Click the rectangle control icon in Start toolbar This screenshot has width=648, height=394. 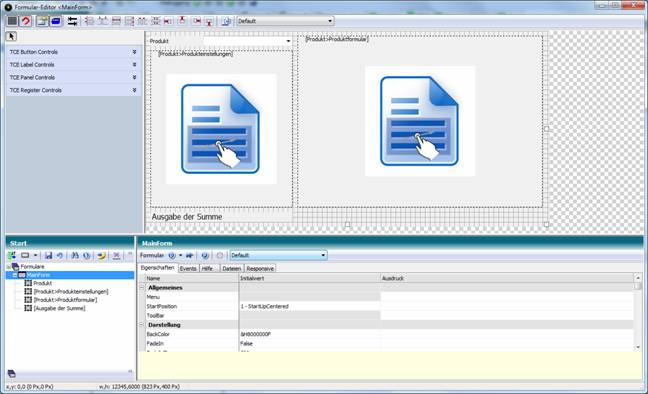pyautogui.click(x=25, y=256)
